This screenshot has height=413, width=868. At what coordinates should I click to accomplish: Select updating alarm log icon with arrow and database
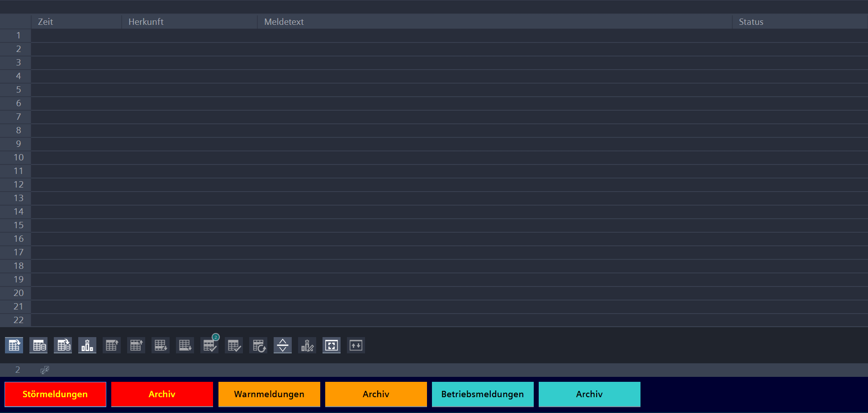(63, 346)
